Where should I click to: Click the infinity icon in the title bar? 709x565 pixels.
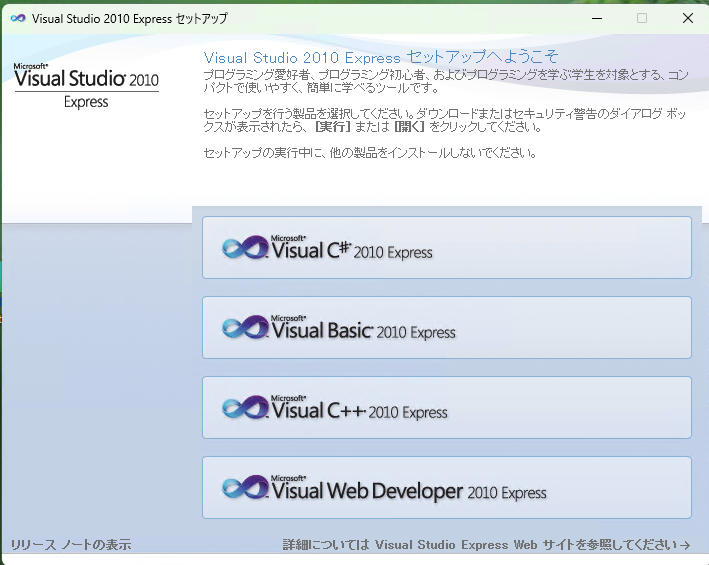pyautogui.click(x=17, y=18)
